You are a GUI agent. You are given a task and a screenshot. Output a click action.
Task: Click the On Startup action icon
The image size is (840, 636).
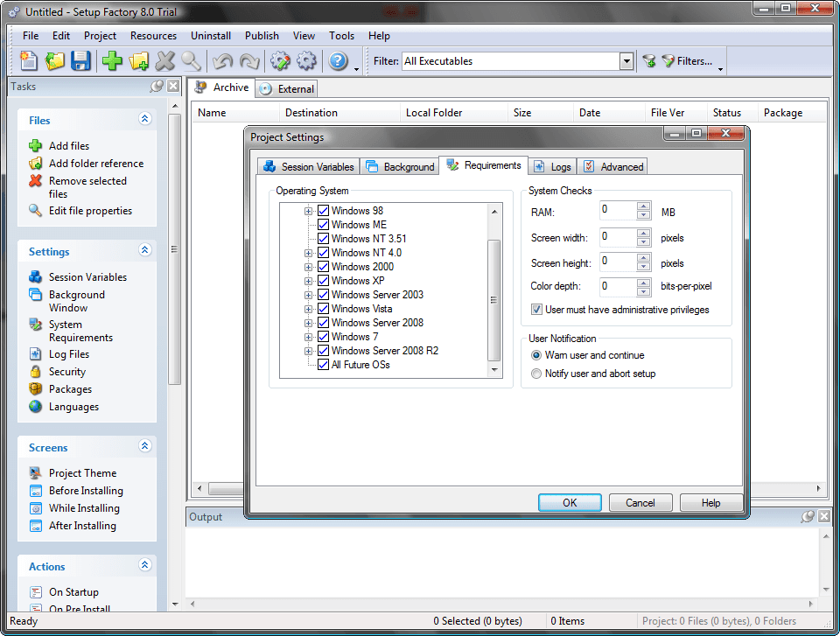(x=35, y=592)
